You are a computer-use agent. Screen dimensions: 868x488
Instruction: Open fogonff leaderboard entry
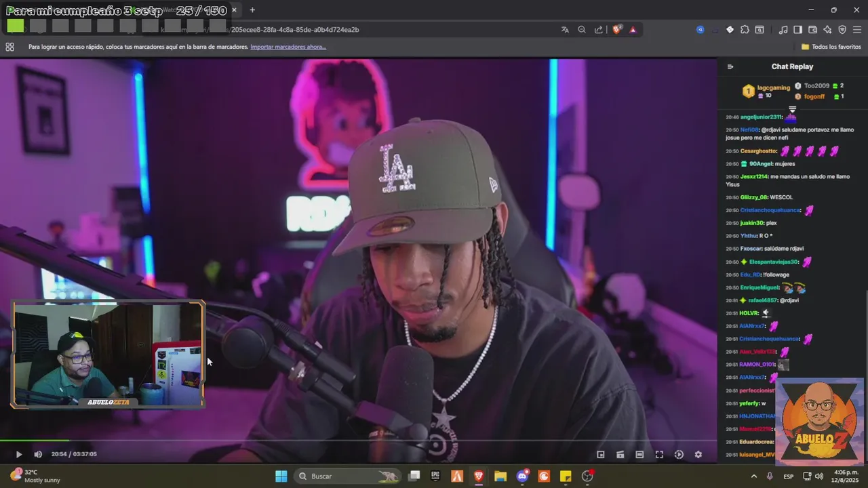click(818, 96)
